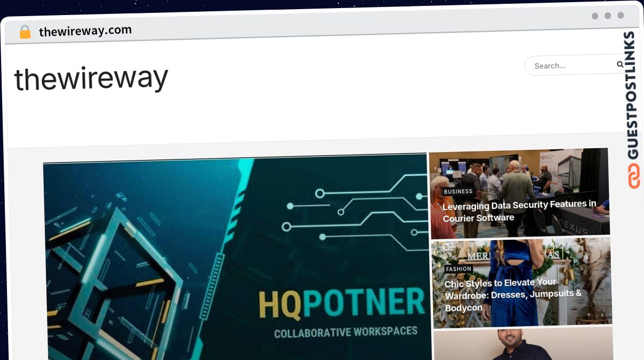This screenshot has height=360, width=644.
Task: Click the first gray window dot
Action: [x=595, y=16]
